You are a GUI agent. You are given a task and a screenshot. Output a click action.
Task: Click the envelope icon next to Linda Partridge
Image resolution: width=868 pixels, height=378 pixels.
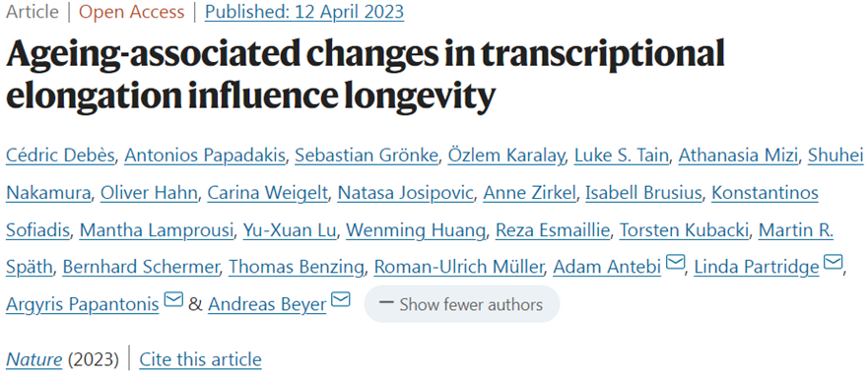pos(834,263)
